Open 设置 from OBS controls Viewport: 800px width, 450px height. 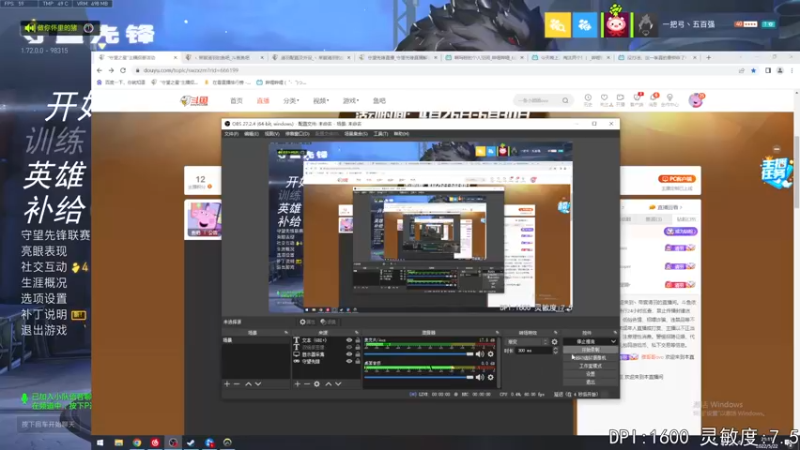coord(590,374)
